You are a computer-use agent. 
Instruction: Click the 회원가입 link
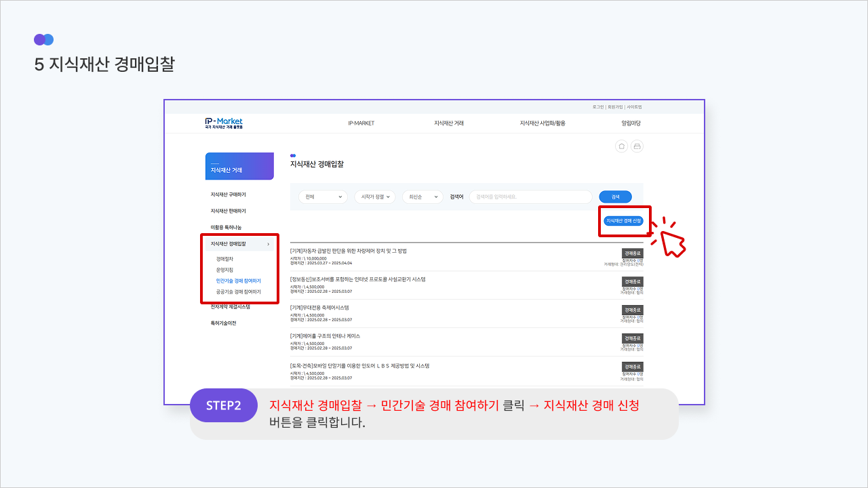point(615,107)
